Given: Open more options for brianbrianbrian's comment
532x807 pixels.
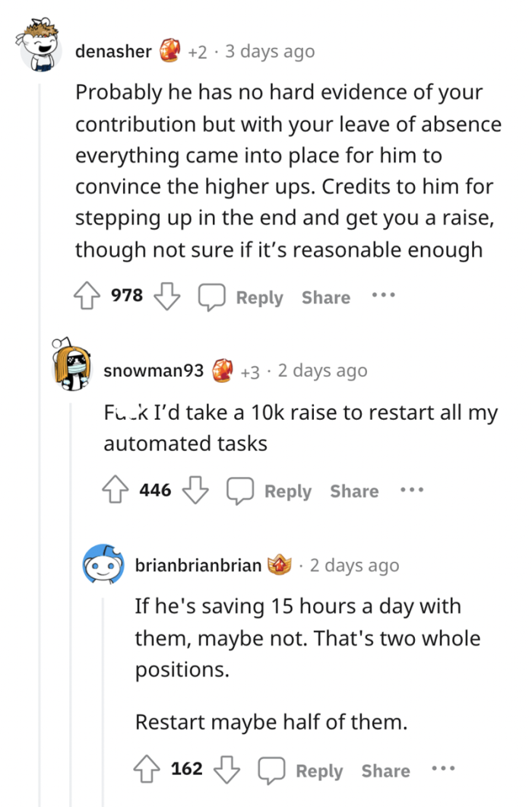Looking at the screenshot, I should tap(443, 770).
